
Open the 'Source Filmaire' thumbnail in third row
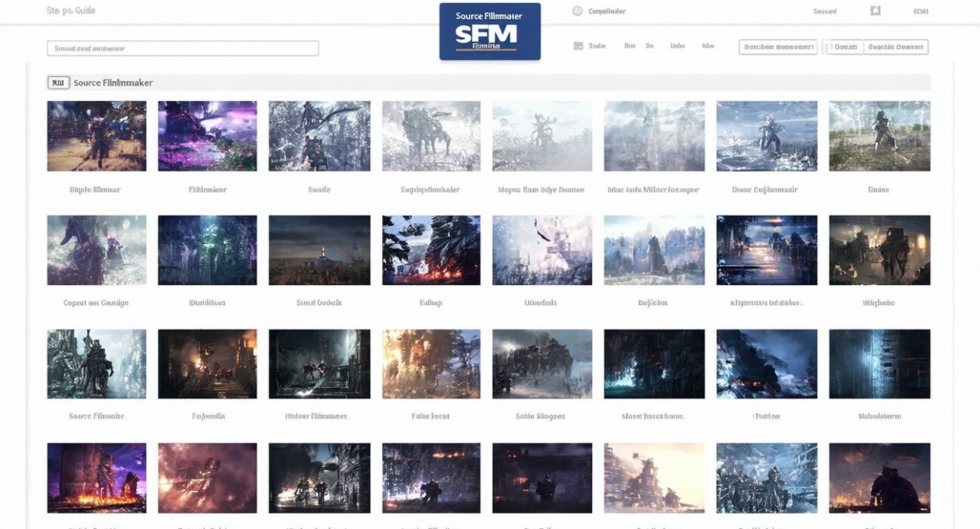point(97,363)
